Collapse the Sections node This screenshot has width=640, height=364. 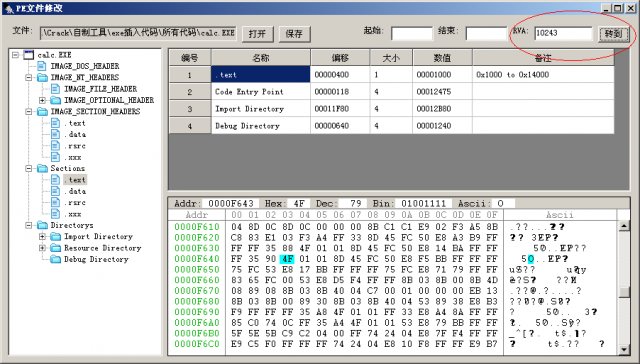click(29, 168)
